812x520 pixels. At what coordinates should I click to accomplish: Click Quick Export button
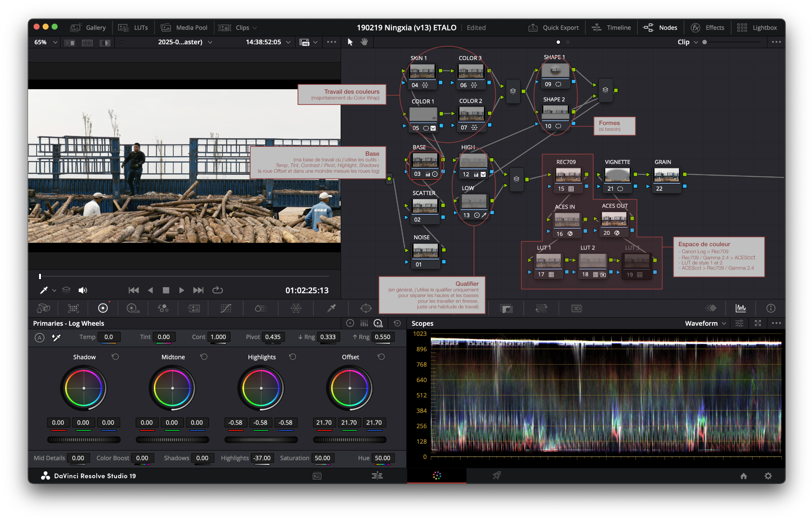tap(554, 28)
